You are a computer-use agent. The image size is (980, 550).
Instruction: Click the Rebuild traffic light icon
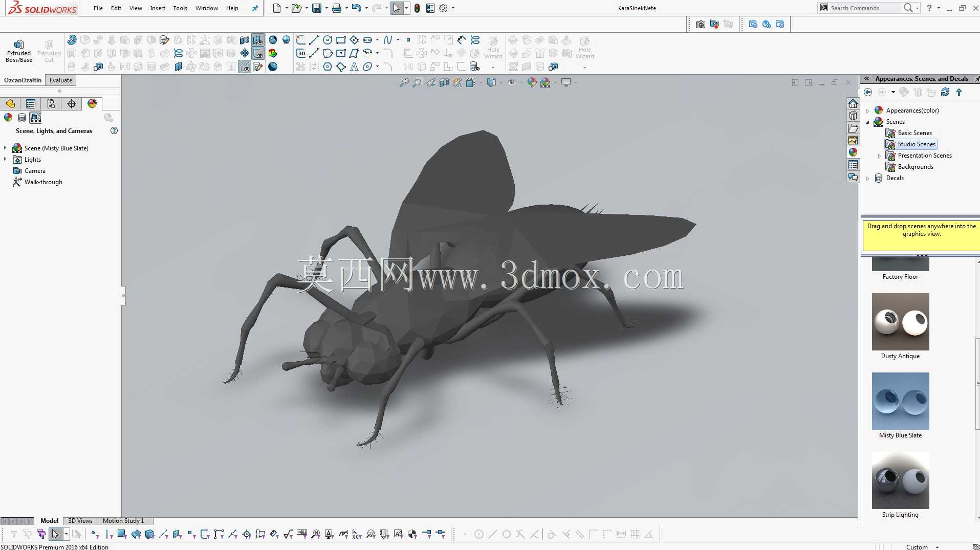point(417,8)
